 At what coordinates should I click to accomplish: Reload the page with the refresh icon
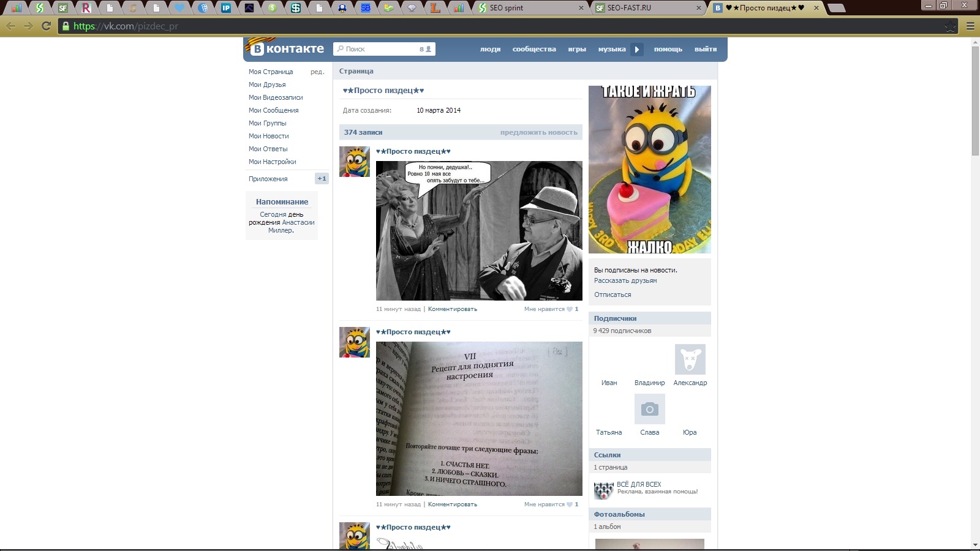[x=46, y=26]
